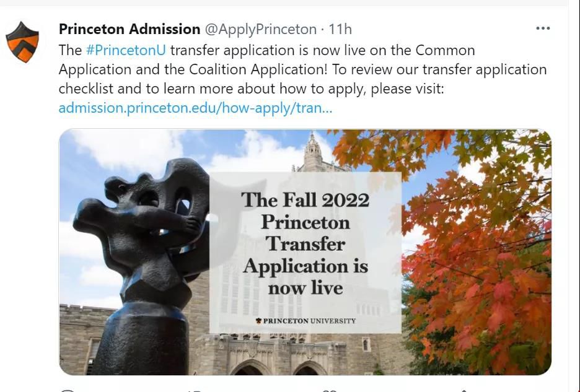Click the "Fall 2022 Princeton Transfer Application" banner text
The height and width of the screenshot is (392, 580).
[x=305, y=243]
